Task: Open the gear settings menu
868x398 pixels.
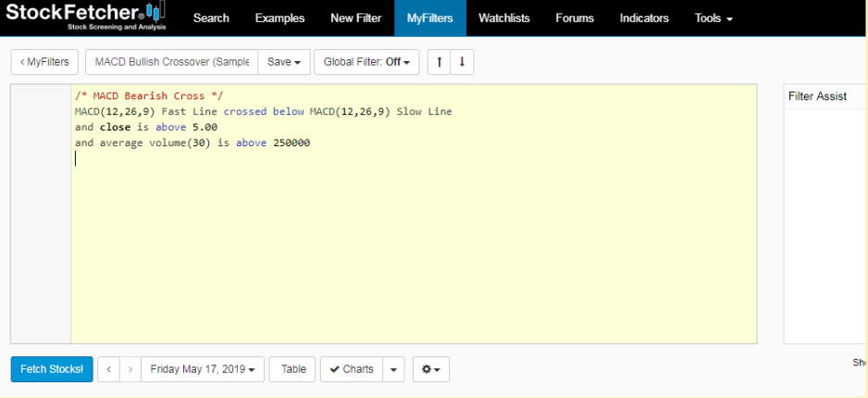Action: [430, 369]
